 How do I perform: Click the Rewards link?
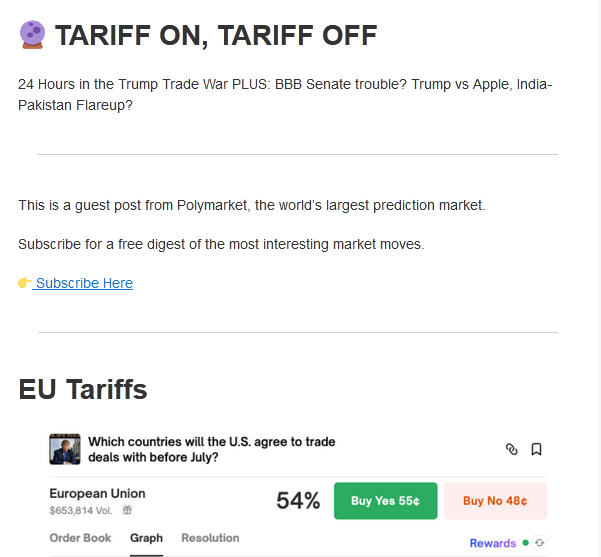(492, 543)
